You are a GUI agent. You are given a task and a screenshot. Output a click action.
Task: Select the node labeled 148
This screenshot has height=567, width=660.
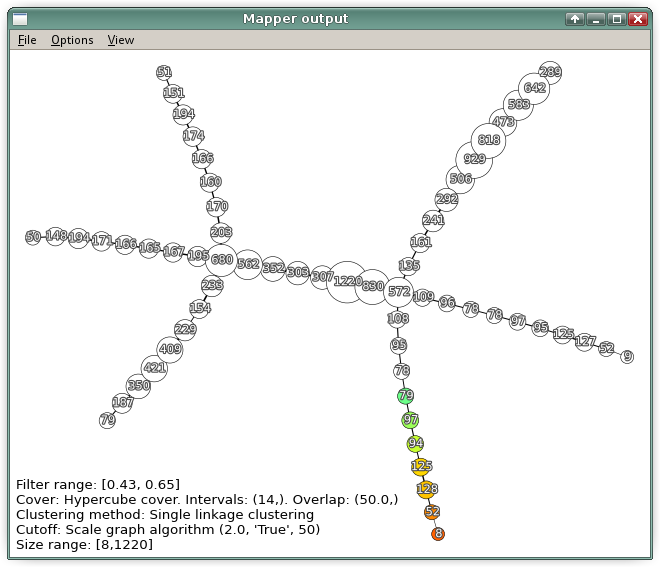pos(56,236)
